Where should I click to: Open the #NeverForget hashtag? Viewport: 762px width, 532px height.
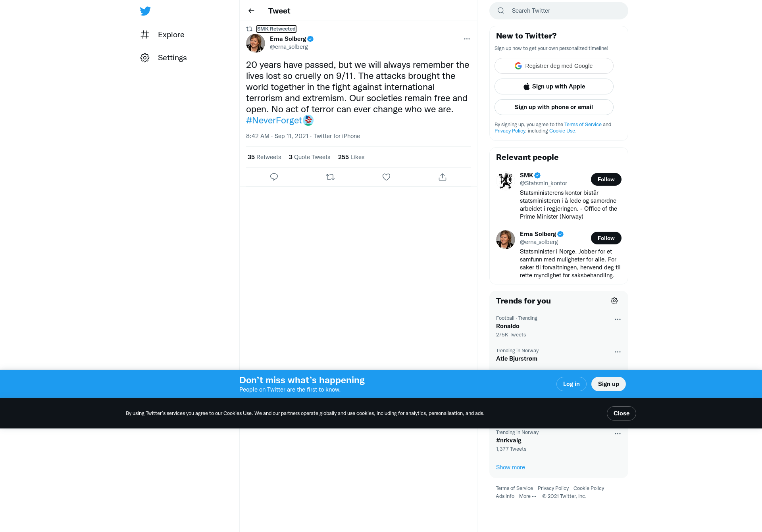click(x=274, y=120)
